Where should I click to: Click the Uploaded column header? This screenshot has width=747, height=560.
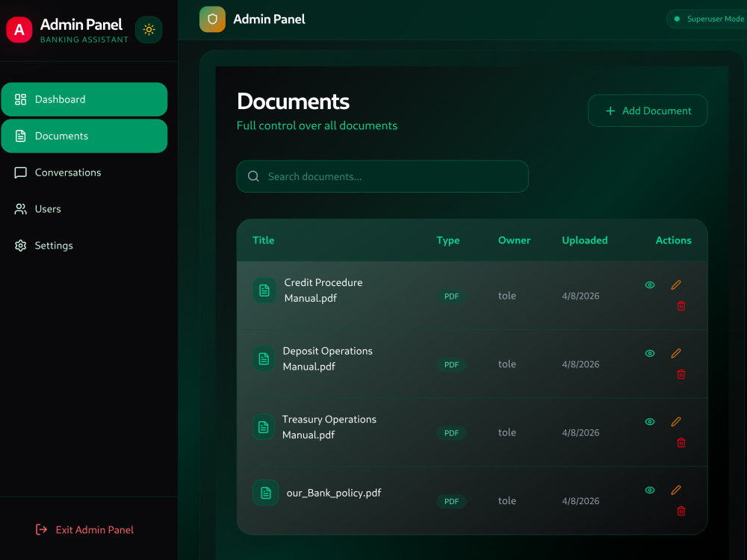click(x=585, y=240)
